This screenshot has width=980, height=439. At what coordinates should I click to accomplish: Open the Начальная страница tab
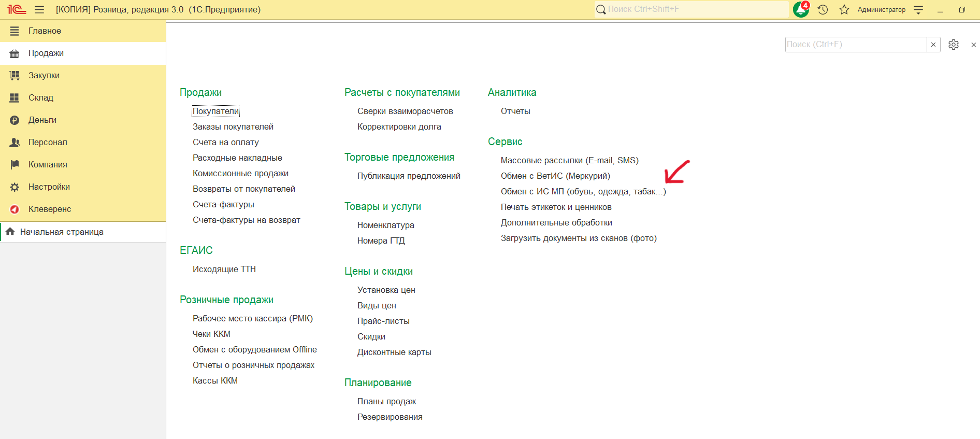83,232
